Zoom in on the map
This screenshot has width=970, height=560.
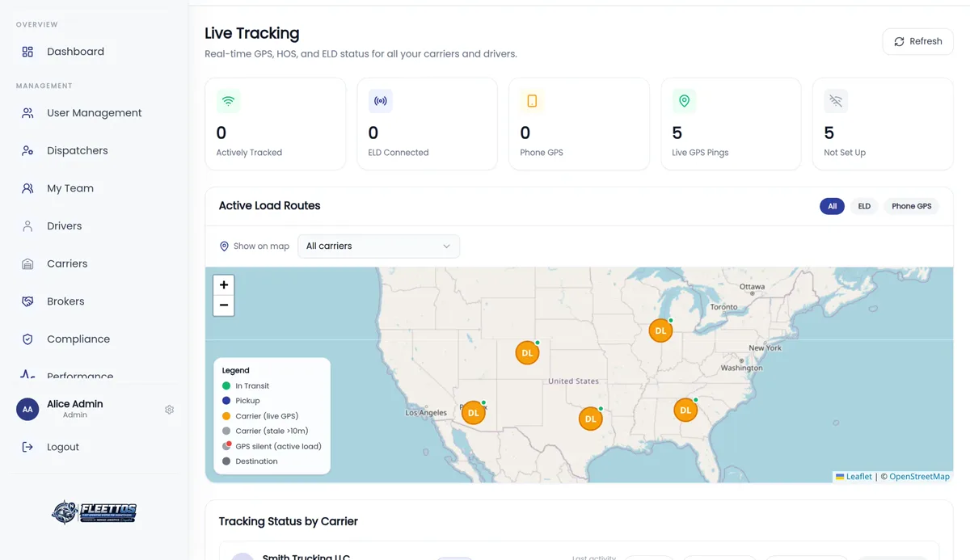[x=224, y=284]
